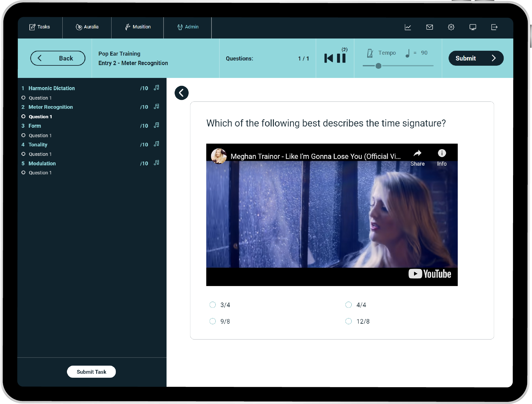Open the settings gear icon
This screenshot has height=404, width=532.
(x=451, y=27)
